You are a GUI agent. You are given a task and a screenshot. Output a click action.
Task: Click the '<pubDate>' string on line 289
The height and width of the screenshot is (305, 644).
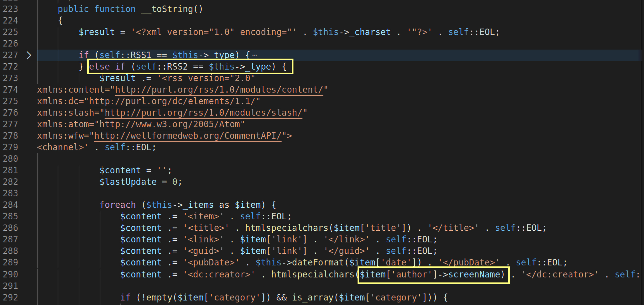pyautogui.click(x=211, y=262)
